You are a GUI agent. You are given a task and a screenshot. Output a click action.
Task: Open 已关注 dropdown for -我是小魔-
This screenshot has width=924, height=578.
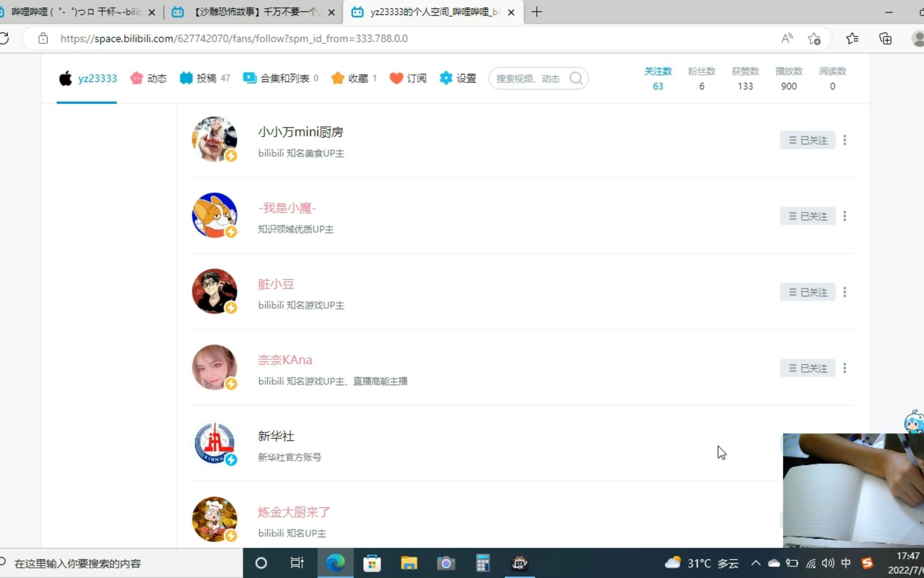[807, 216]
